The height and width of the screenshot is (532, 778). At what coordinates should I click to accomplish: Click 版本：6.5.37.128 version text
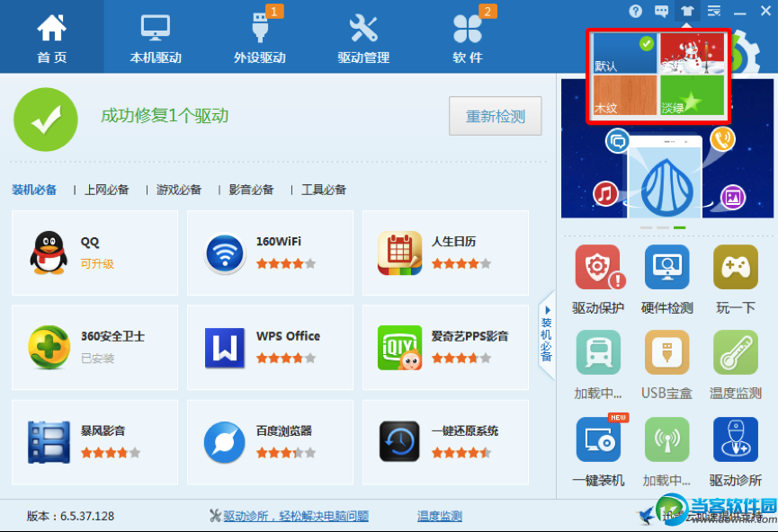coord(70,516)
